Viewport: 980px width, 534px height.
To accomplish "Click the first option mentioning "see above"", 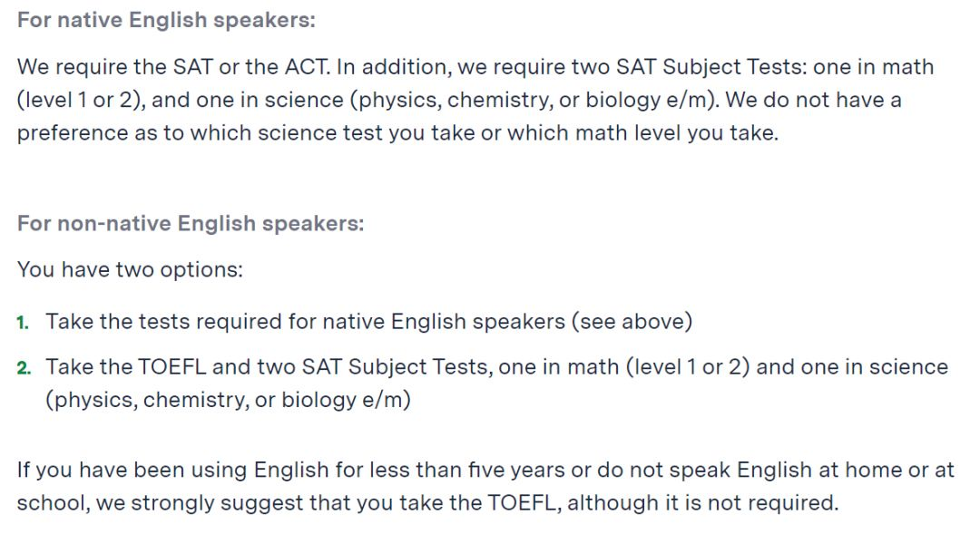I will (368, 322).
